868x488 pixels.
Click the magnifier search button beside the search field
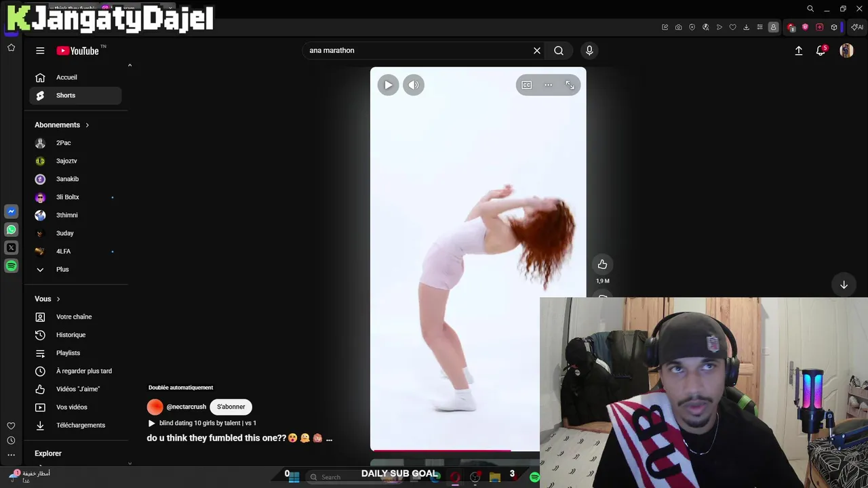(559, 51)
